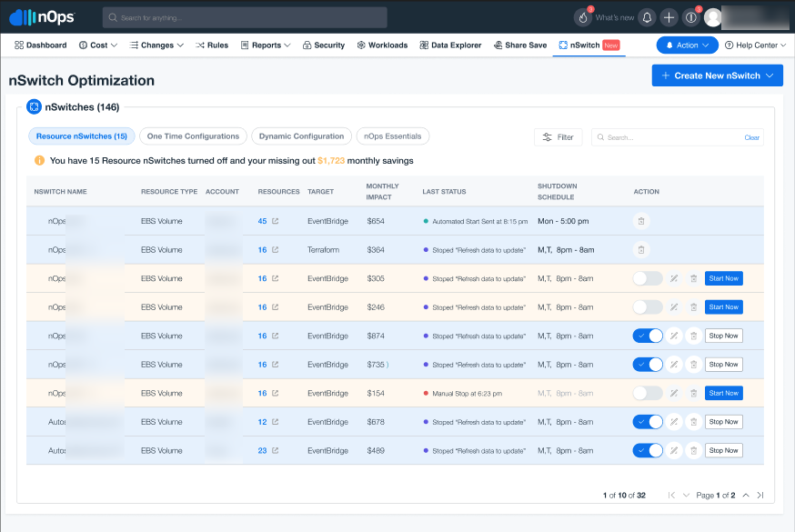Enable the nSwitch with $154 impact

tap(648, 393)
